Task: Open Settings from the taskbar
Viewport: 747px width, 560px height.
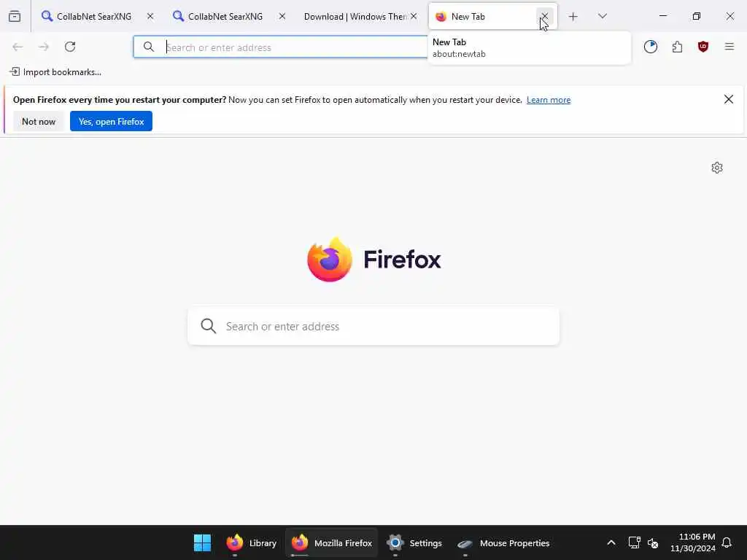Action: pos(414,542)
